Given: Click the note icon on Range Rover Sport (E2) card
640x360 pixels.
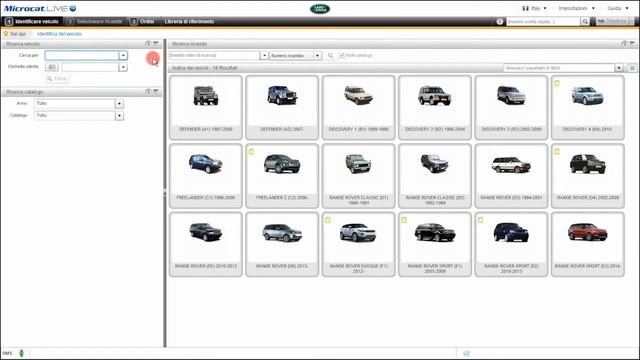Looking at the screenshot, I should pos(480,220).
